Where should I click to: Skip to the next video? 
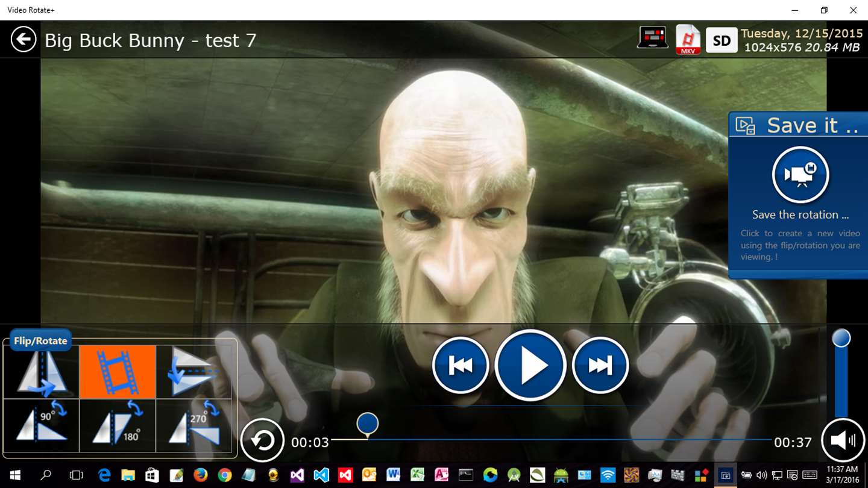coord(600,365)
